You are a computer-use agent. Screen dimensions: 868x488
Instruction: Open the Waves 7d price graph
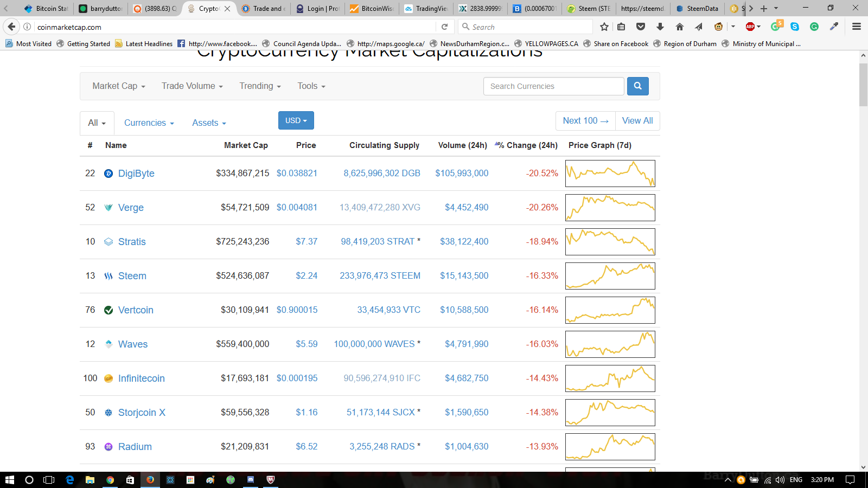point(610,344)
